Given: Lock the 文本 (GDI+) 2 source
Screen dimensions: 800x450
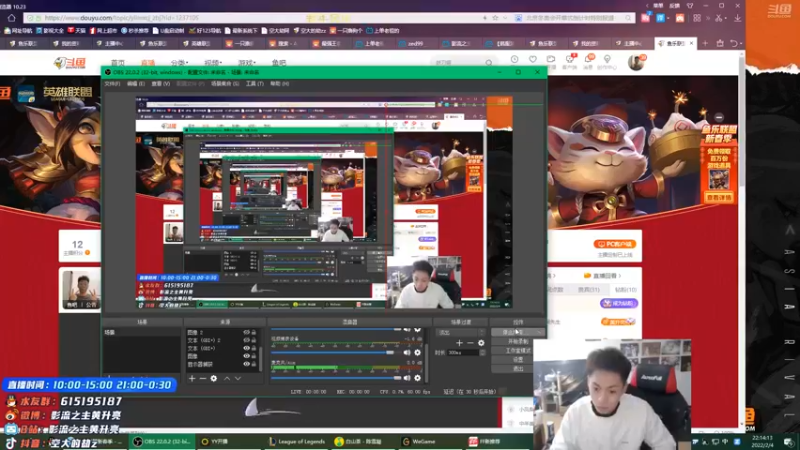Looking at the screenshot, I should [x=254, y=340].
